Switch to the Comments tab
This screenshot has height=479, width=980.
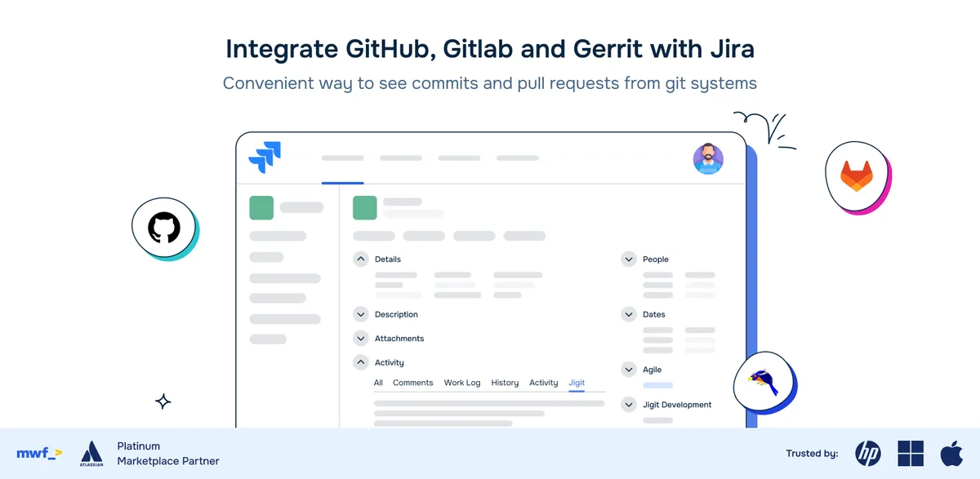413,383
